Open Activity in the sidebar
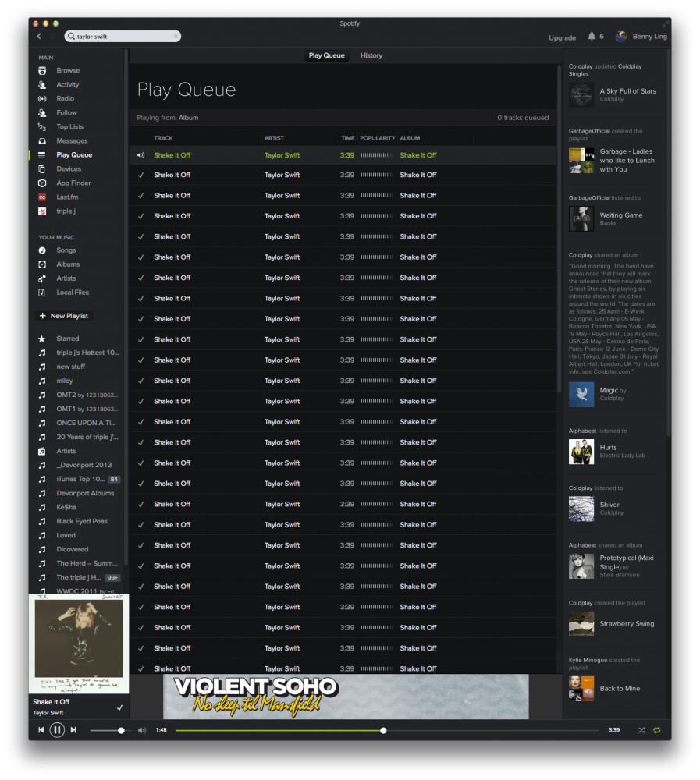 (67, 84)
